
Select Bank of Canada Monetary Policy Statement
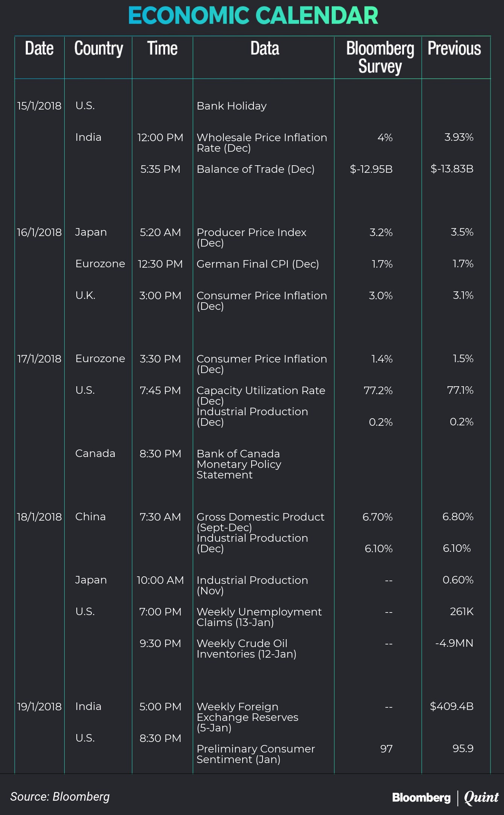coord(239,464)
